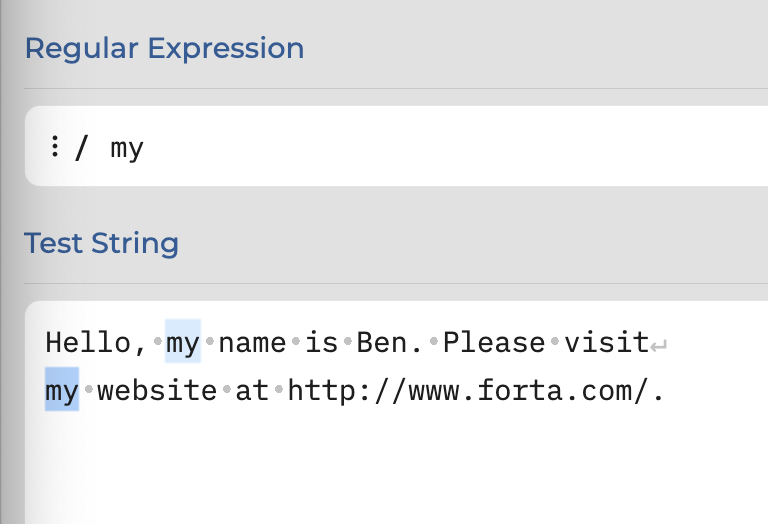Screen dimensions: 768x524
Task: Click the first highlighted 'my' match
Action: [x=183, y=341]
